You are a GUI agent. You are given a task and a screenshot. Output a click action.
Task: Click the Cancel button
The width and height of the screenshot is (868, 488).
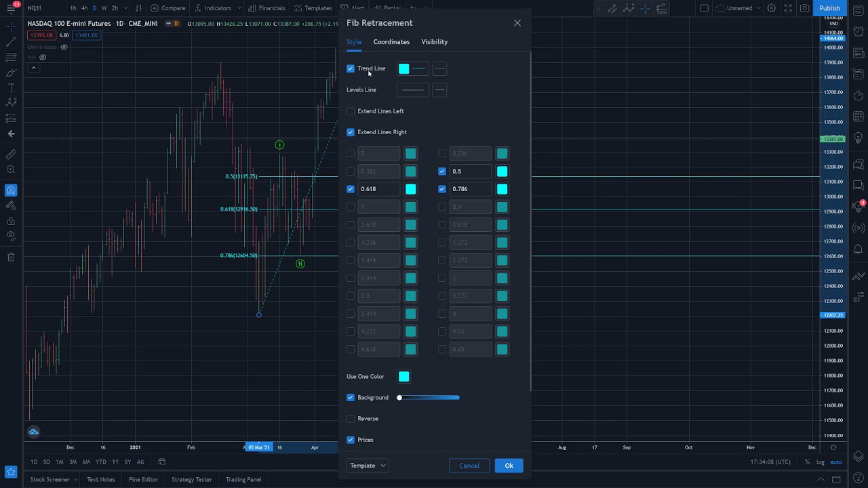point(469,466)
